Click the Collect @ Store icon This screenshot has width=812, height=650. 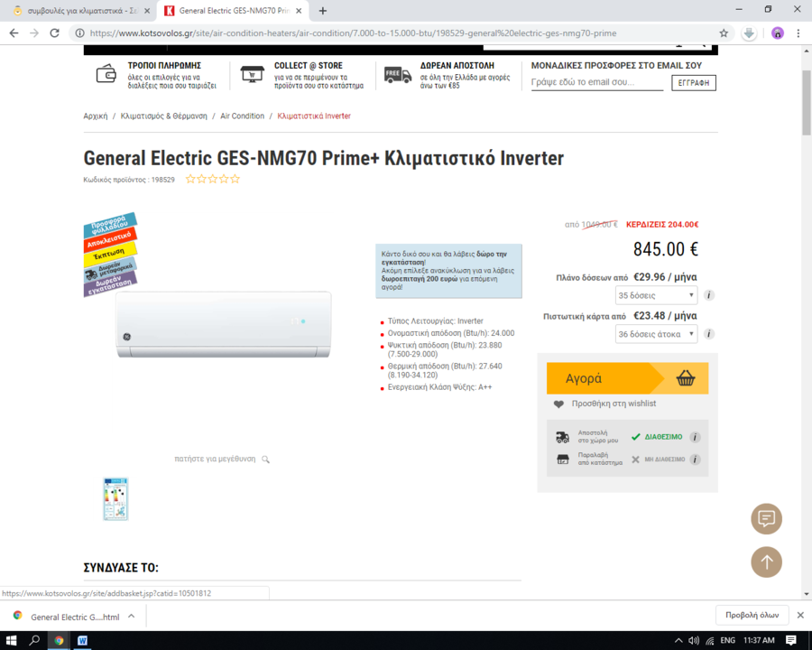tap(253, 74)
